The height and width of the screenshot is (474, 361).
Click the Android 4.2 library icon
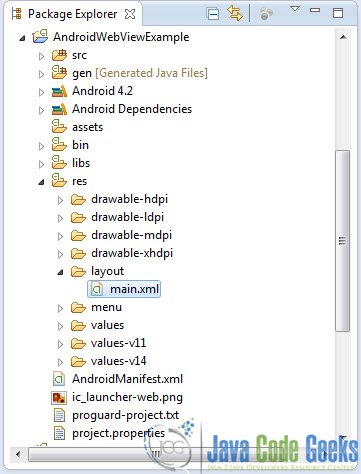coord(59,91)
